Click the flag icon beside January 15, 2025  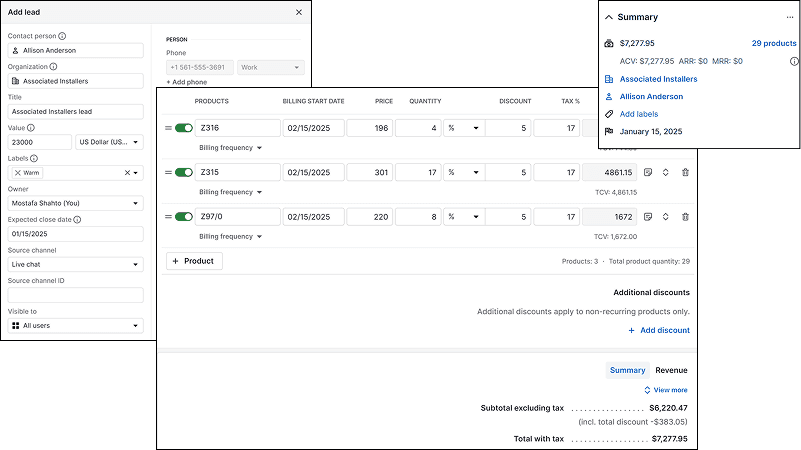pos(609,131)
